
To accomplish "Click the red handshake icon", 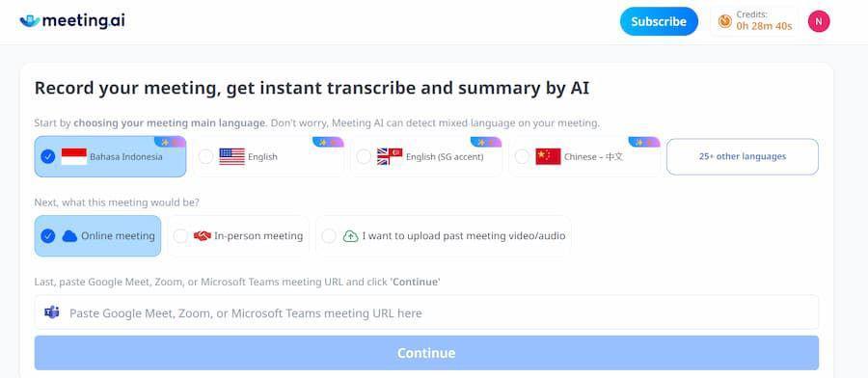I will (x=203, y=235).
